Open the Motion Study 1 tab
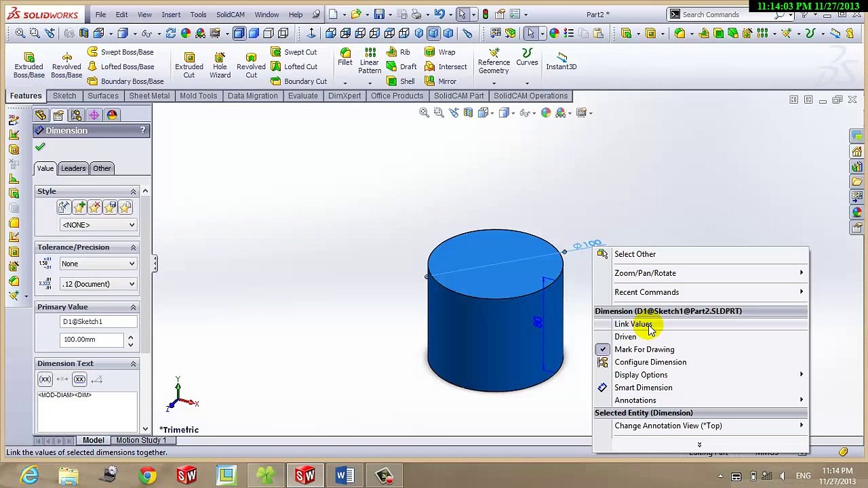 coord(141,441)
